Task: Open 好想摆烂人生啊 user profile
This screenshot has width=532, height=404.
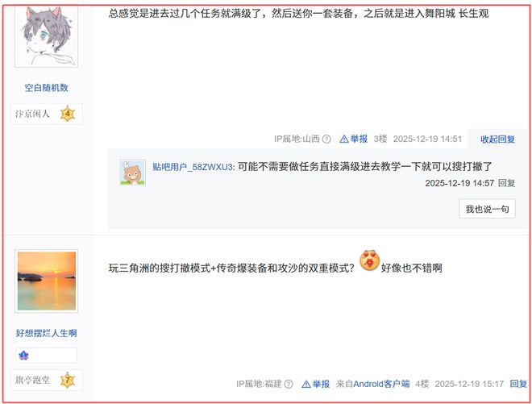Action: point(47,333)
